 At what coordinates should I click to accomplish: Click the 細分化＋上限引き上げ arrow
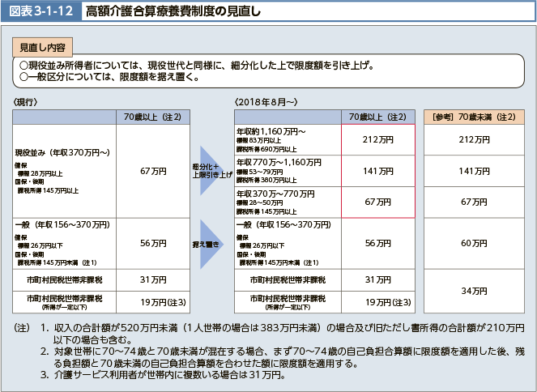(211, 170)
